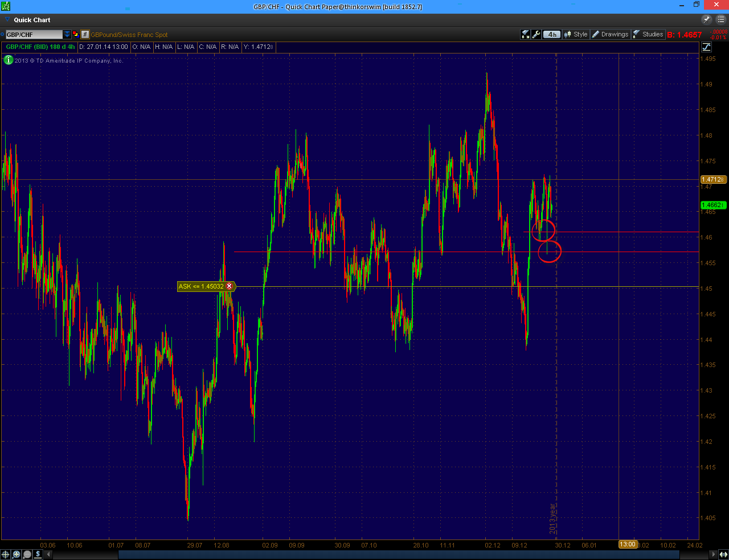
Task: Click the B: 1.4657 bid price
Action: (685, 35)
